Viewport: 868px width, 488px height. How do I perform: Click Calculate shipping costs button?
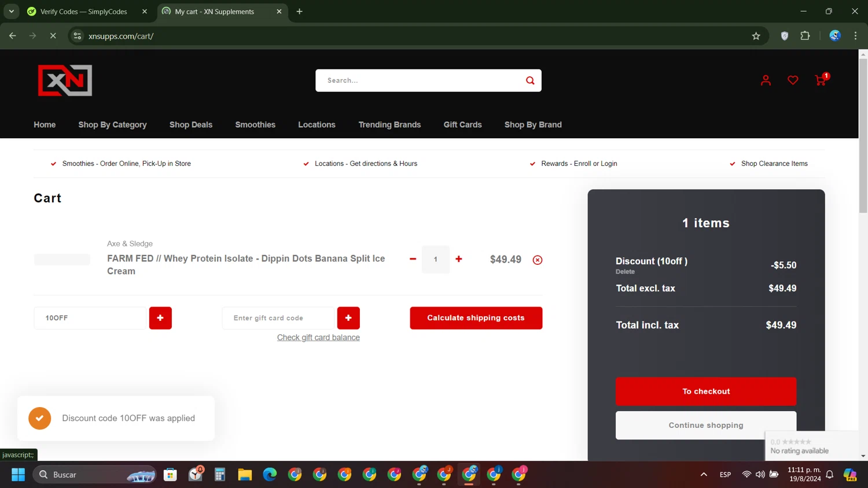(x=476, y=318)
